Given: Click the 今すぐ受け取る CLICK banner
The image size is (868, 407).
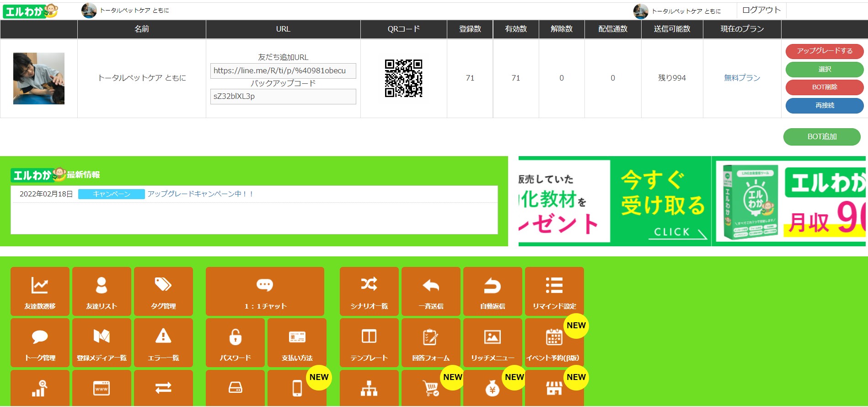Looking at the screenshot, I should pos(615,201).
